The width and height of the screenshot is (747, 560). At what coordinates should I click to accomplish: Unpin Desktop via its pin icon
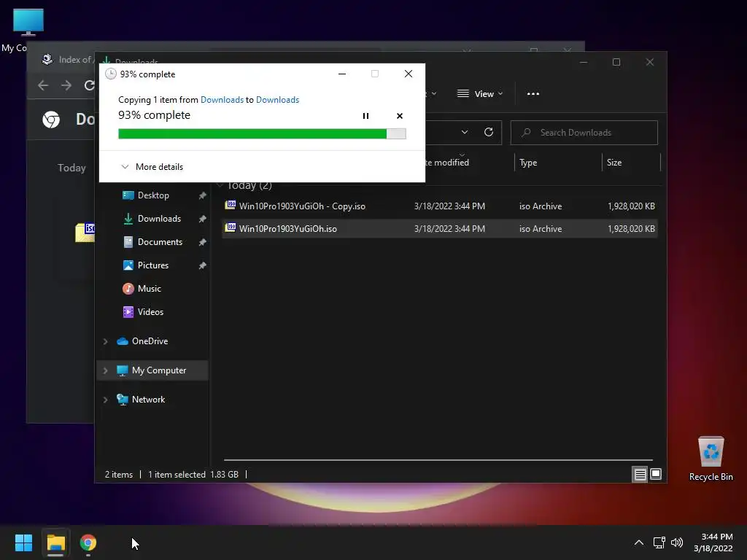pyautogui.click(x=202, y=195)
